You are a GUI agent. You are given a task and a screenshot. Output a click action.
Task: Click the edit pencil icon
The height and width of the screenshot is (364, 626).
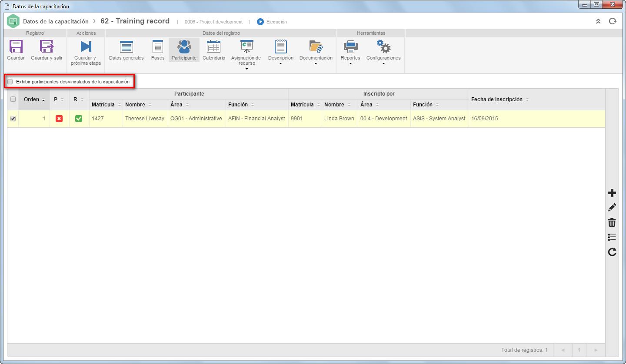pos(612,208)
